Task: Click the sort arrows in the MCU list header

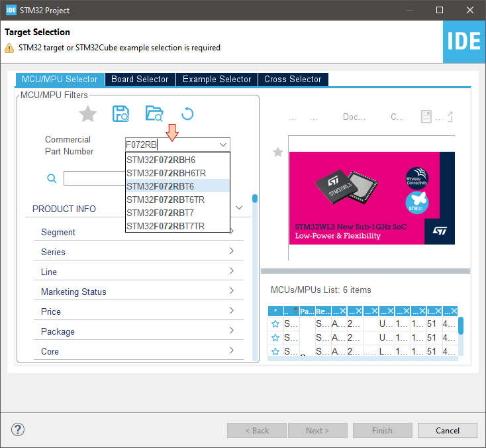Action: (295, 311)
